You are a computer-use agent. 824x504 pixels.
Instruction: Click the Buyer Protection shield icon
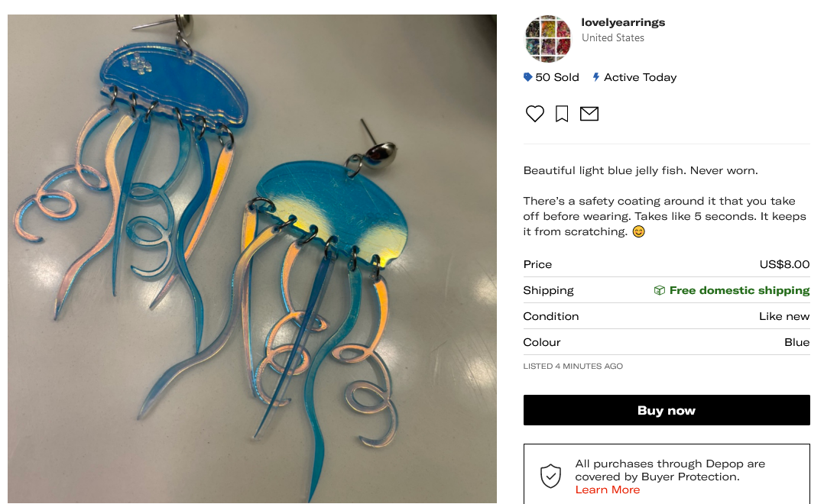click(x=550, y=477)
